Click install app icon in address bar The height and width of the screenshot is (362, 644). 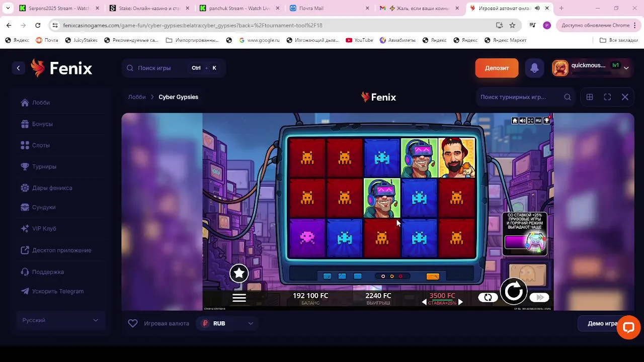[499, 25]
